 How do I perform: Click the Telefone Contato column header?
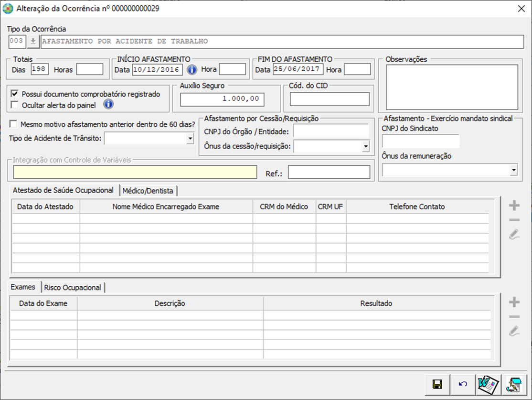tap(417, 206)
